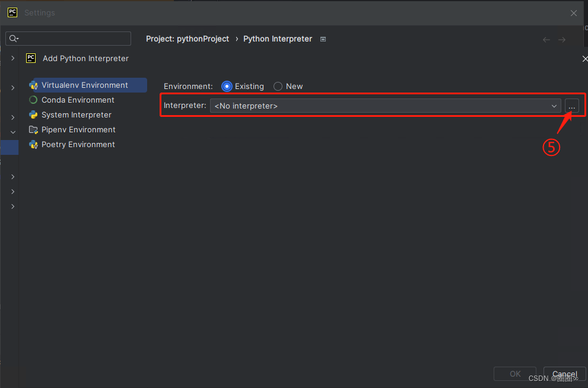
Task: Click the System Interpreter python icon
Action: [x=33, y=115]
